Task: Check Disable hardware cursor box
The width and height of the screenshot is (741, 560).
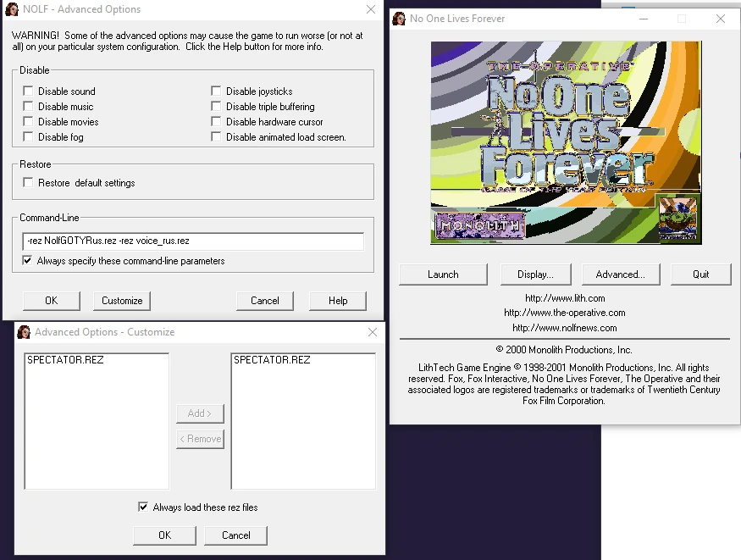Action: (x=216, y=121)
